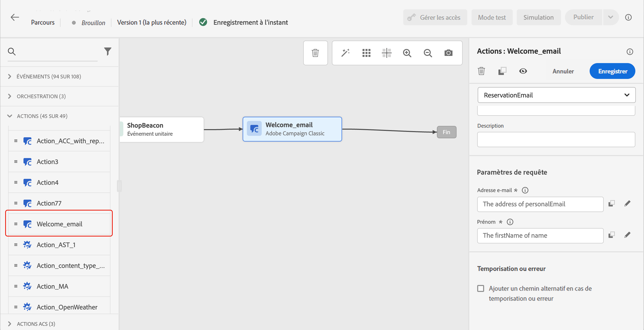644x330 pixels.
Task: Toggle the grid display icon
Action: (x=366, y=53)
